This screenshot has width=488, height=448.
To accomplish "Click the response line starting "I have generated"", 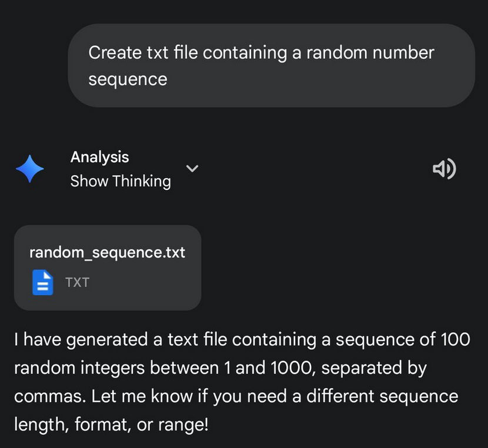I will [242, 339].
